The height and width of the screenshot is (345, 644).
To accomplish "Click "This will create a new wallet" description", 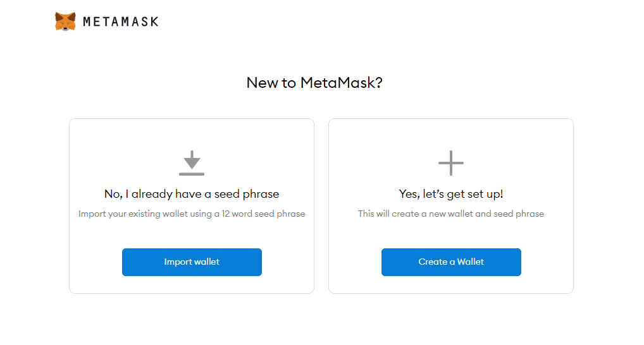I will pos(451,214).
